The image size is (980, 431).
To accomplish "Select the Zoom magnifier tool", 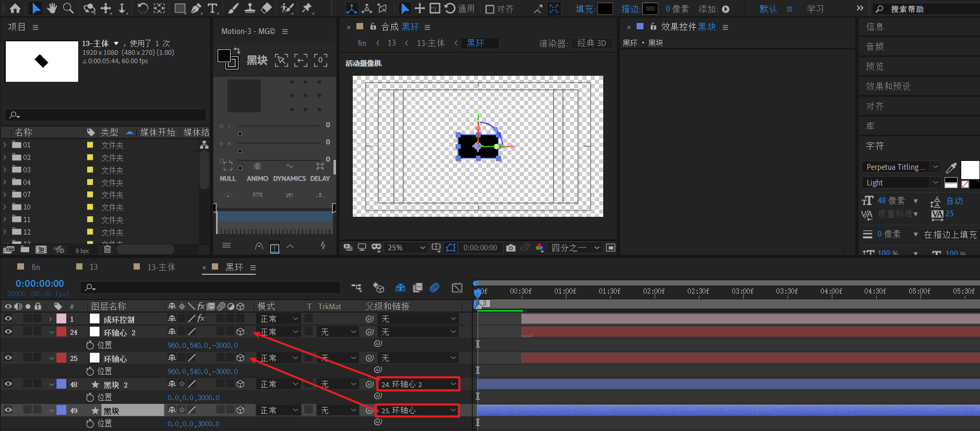I will 68,8.
